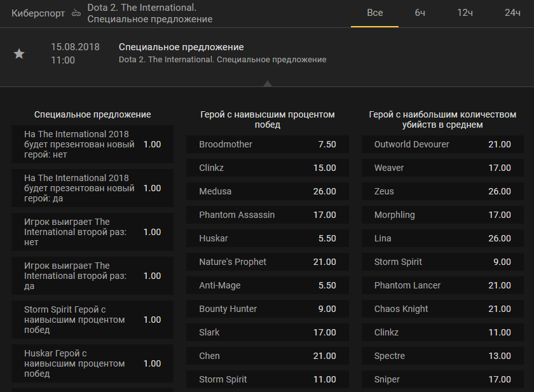534x392 pixels.
Task: Pick Morphling odds 17.00
Action: click(x=442, y=215)
